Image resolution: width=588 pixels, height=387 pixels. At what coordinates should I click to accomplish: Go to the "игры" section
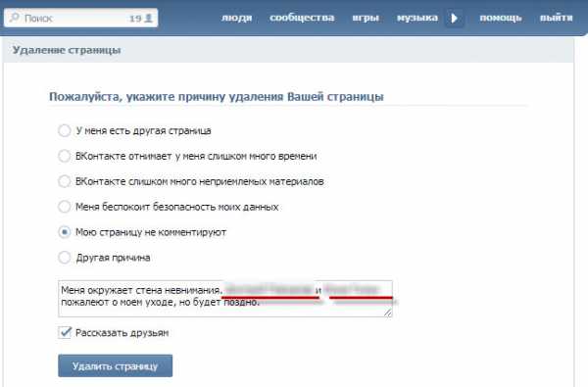366,18
